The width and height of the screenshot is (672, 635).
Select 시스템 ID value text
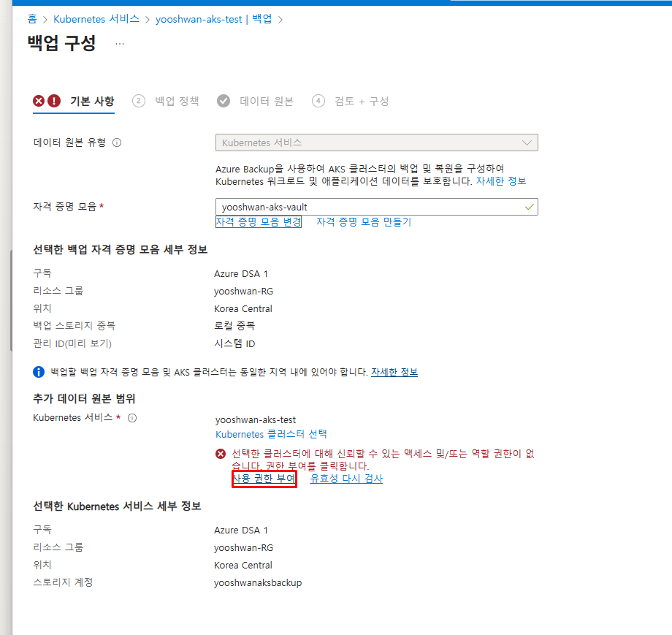[235, 343]
